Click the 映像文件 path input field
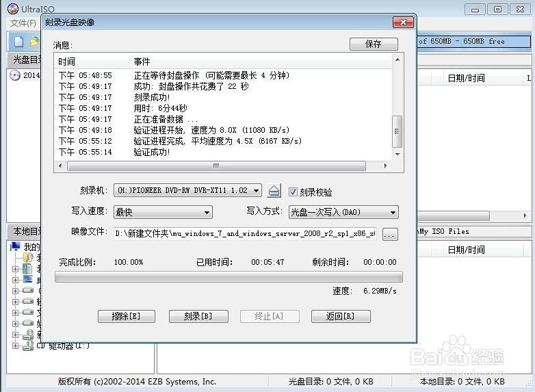This screenshot has height=392, width=535. click(x=245, y=234)
